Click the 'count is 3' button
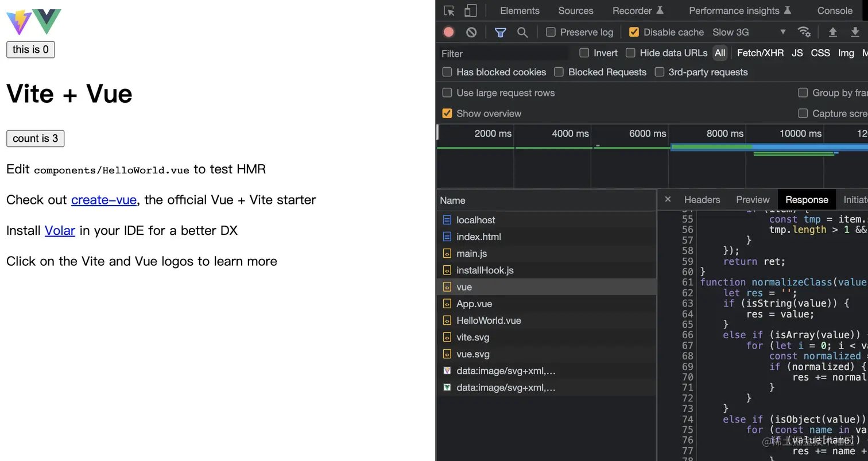This screenshot has width=868, height=461. point(35,138)
